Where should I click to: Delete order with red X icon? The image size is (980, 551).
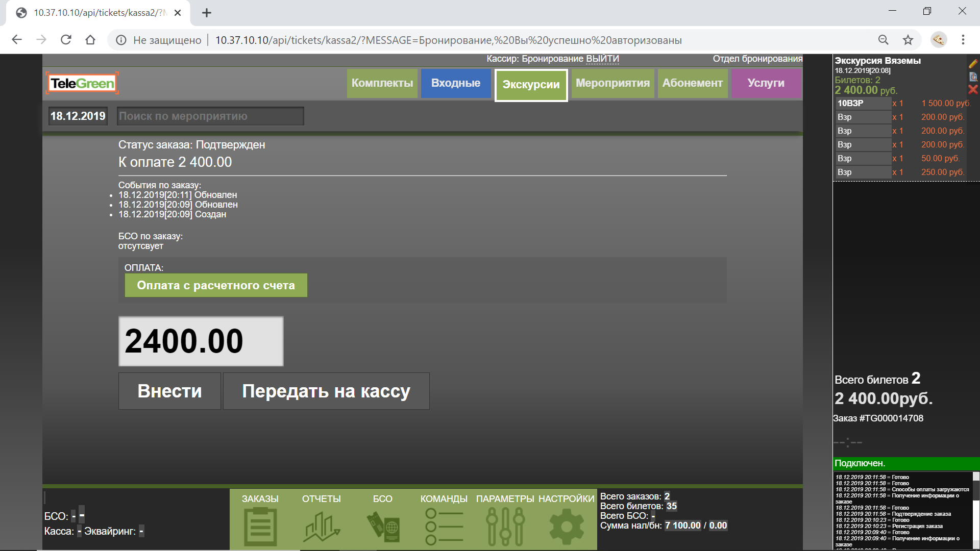click(x=973, y=90)
